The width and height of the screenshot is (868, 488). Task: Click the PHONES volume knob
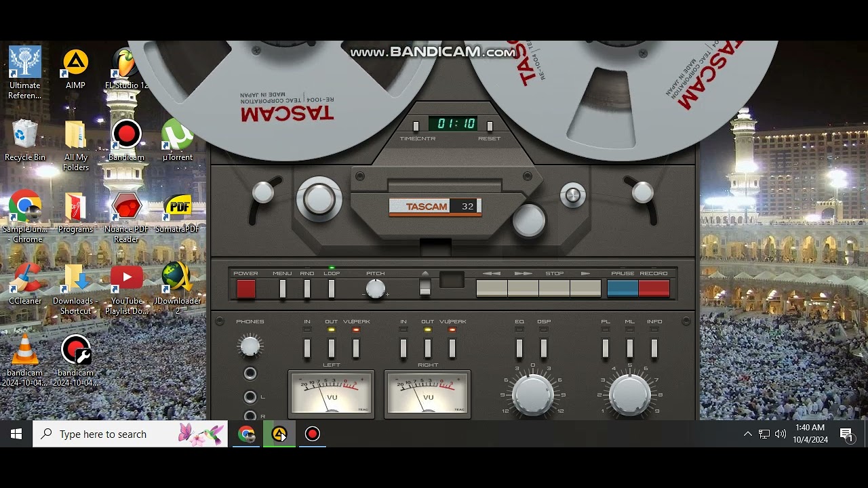[x=250, y=346]
